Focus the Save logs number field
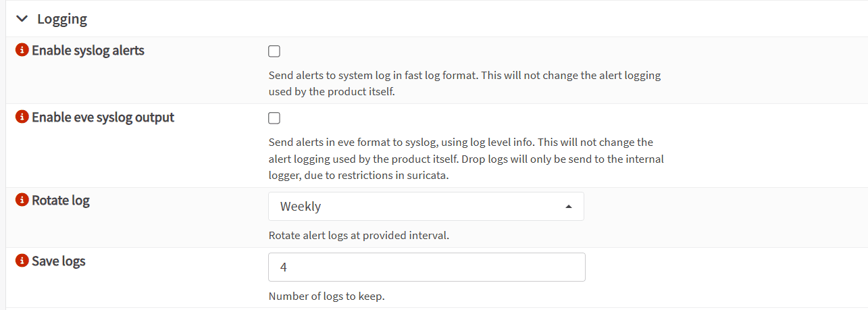868x310 pixels. (426, 267)
